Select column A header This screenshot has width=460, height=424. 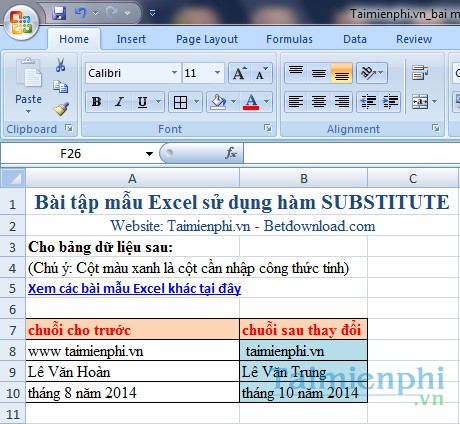coord(132,178)
